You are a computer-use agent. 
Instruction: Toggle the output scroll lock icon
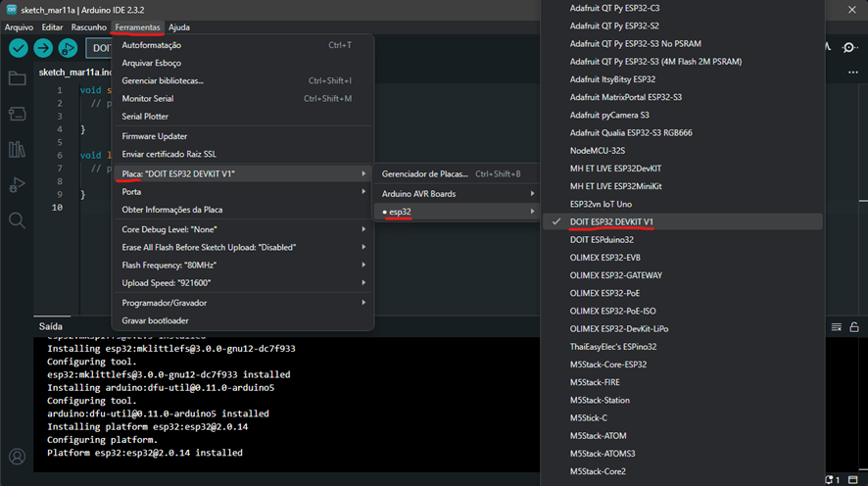click(856, 326)
